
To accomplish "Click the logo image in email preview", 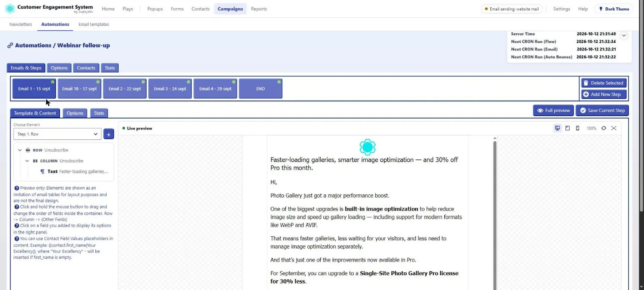I will [x=368, y=147].
